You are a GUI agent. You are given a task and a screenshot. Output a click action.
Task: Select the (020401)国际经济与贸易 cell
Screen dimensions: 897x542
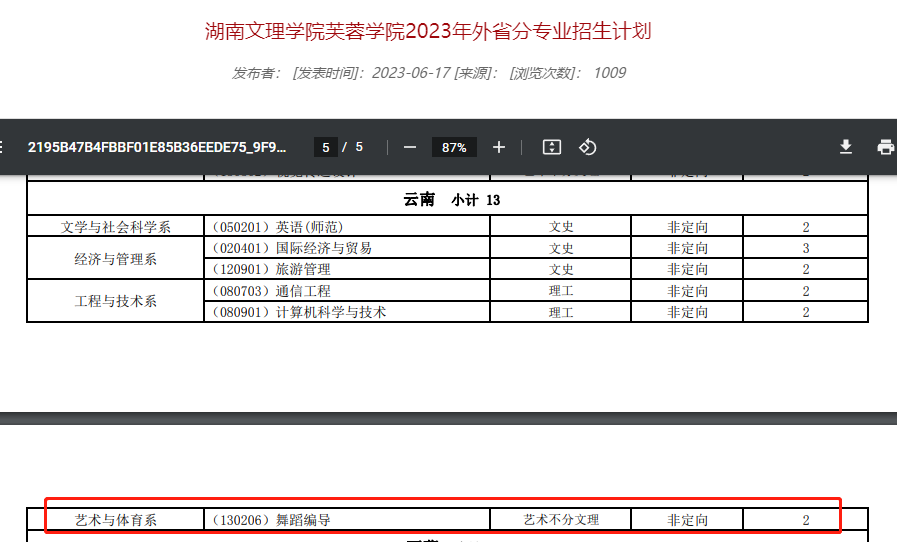[347, 248]
